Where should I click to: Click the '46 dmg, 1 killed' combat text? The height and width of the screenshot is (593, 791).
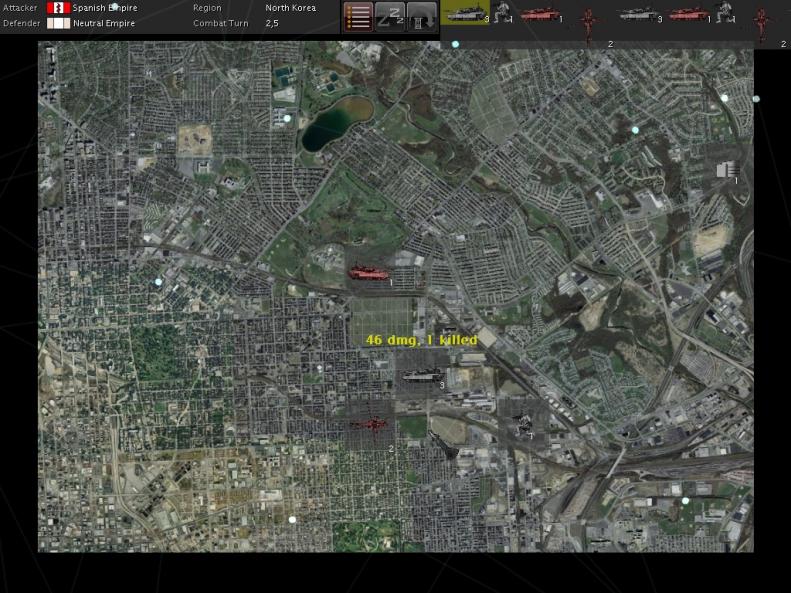421,340
